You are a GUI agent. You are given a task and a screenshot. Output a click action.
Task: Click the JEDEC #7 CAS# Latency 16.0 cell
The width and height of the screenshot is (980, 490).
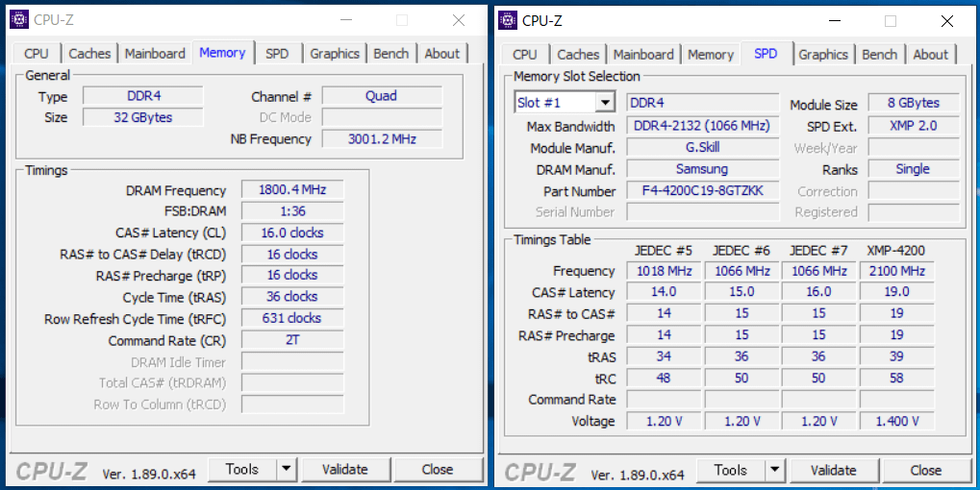818,292
